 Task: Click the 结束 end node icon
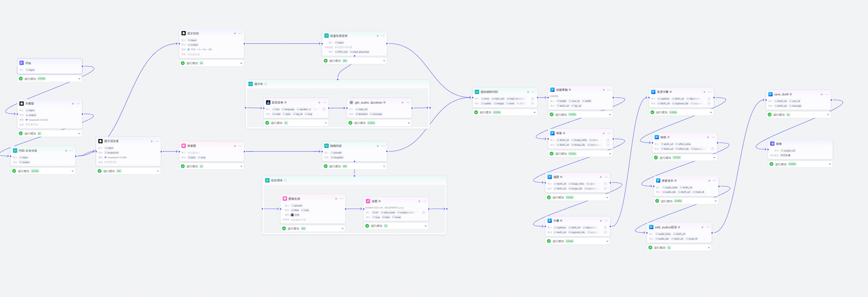coord(772,144)
